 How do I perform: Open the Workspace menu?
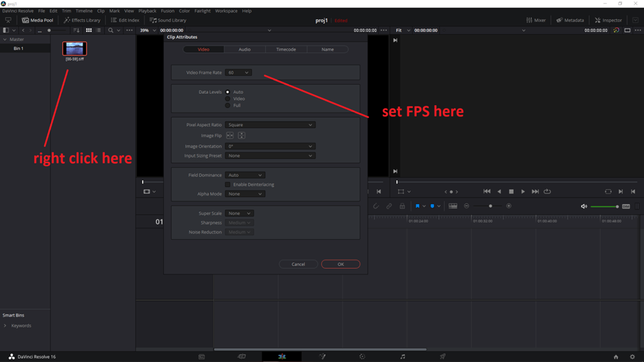click(226, 11)
